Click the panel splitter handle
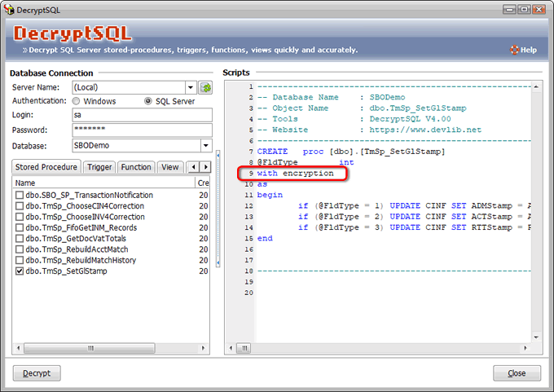Viewport: 554px width, 392px height. 218,209
